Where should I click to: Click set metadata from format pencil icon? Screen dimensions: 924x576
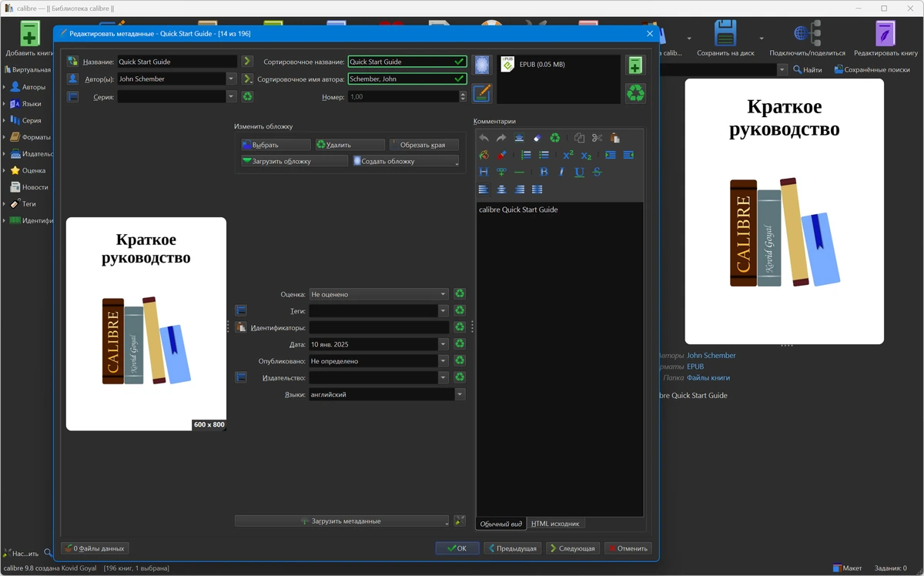(482, 93)
